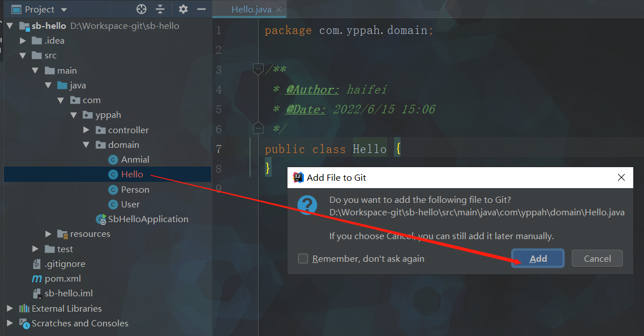Expand the .idea folder

tap(23, 41)
